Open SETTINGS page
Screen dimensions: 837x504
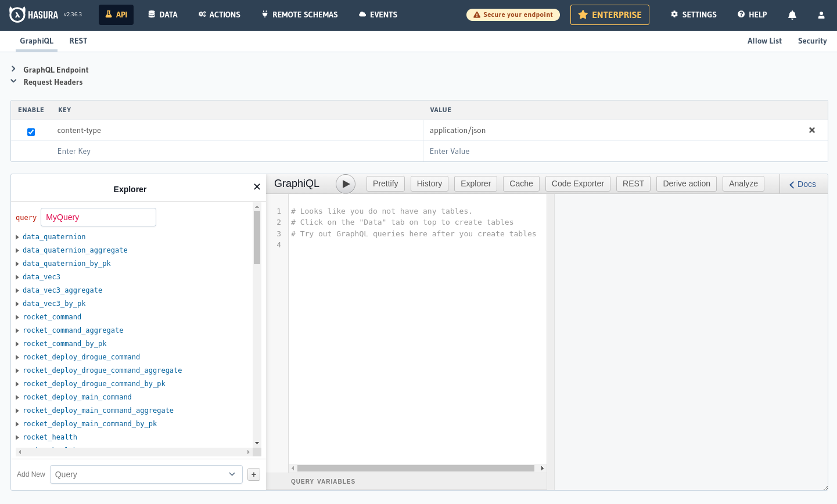click(694, 15)
